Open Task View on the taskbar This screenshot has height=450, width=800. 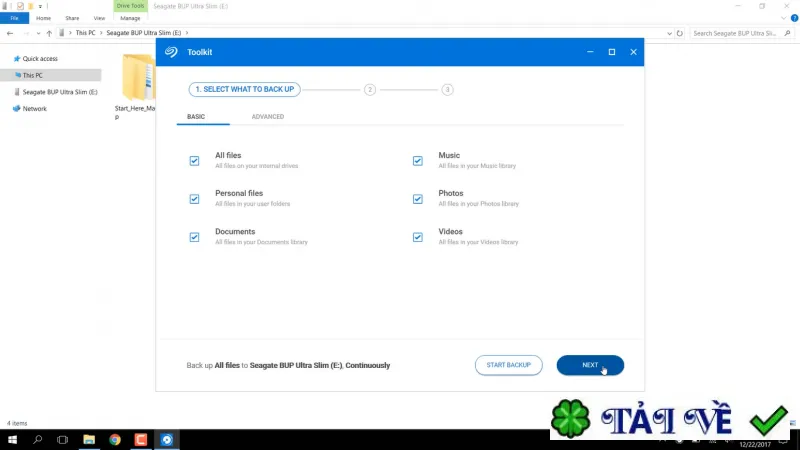62,439
